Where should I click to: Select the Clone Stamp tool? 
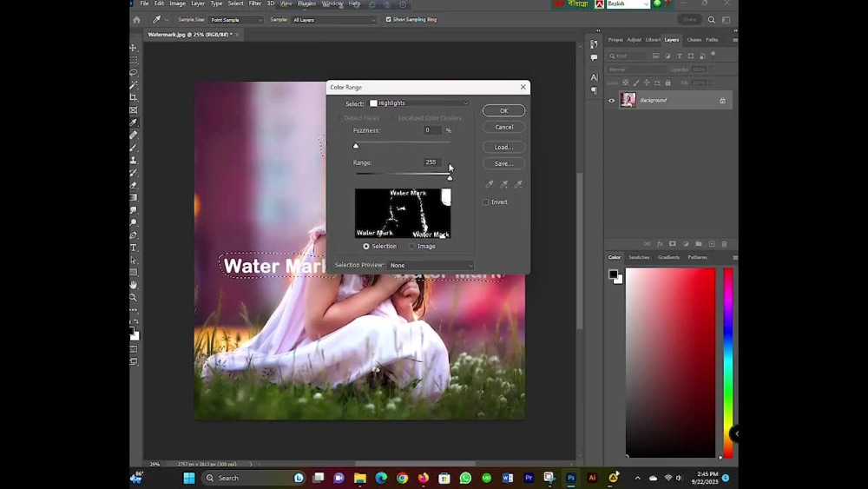(x=134, y=160)
